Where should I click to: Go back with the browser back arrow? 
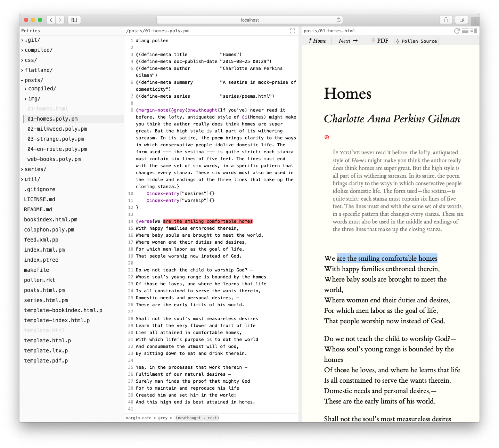51,20
